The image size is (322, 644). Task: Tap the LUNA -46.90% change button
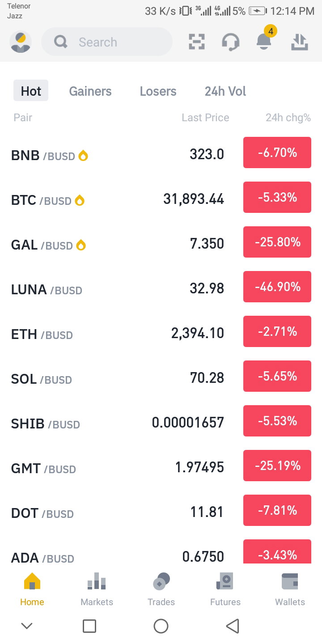pyautogui.click(x=277, y=287)
